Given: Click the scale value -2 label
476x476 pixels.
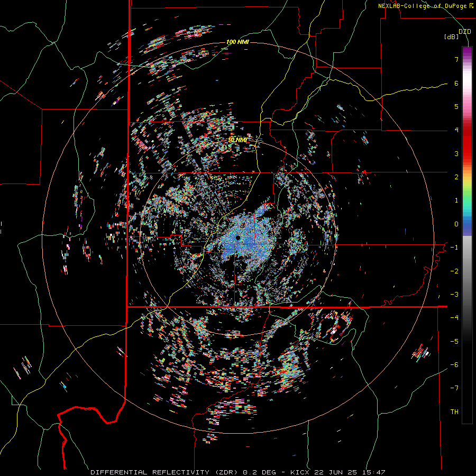Looking at the screenshot, I should click(454, 271).
